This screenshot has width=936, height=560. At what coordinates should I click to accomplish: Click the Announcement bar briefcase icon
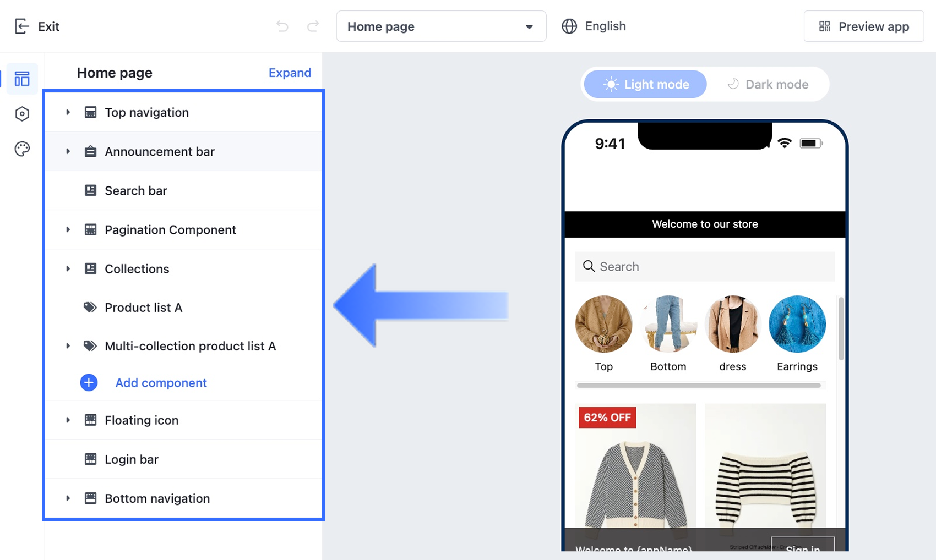90,151
